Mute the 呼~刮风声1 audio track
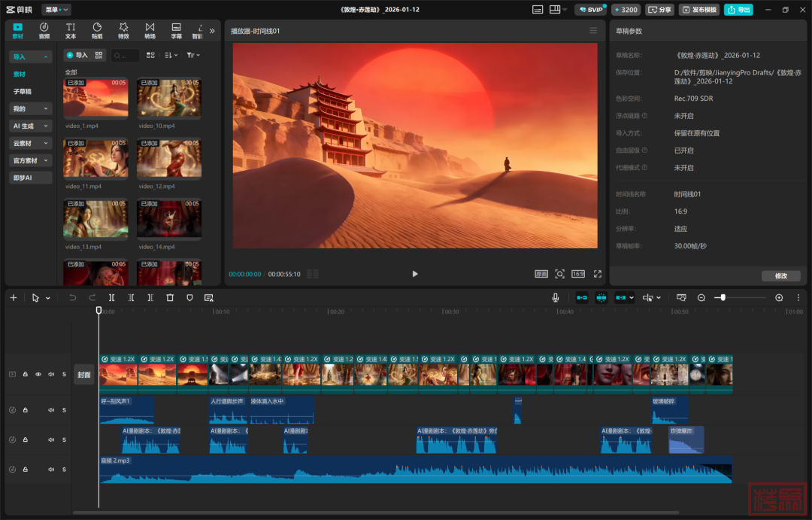Viewport: 812px width, 520px height. pyautogui.click(x=51, y=410)
